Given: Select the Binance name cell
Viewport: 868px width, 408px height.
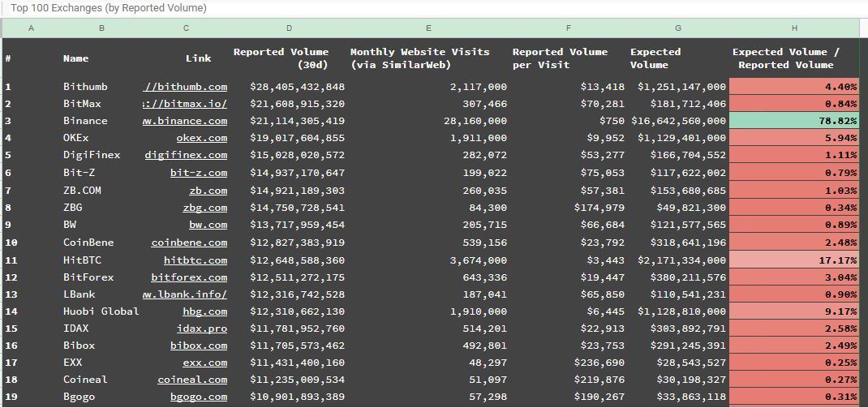Looking at the screenshot, I should tap(101, 121).
